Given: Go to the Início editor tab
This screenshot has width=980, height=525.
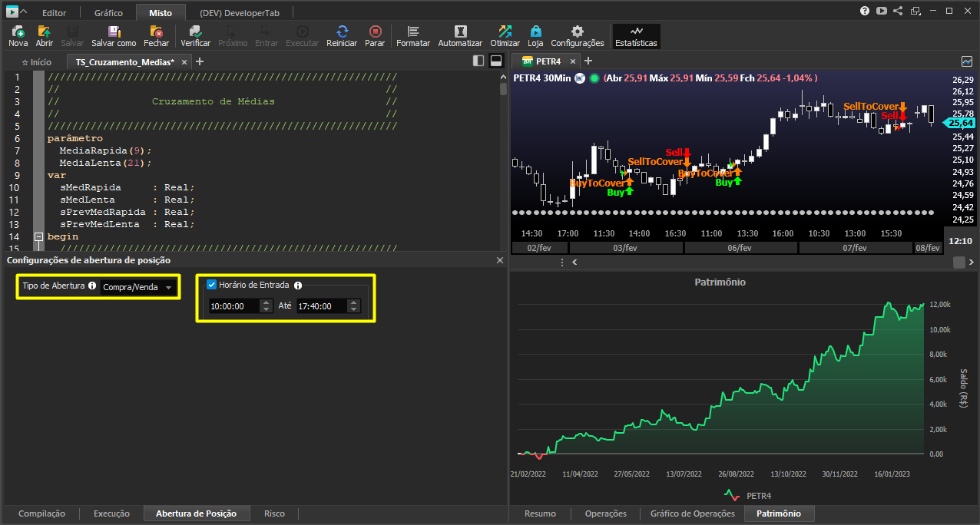Looking at the screenshot, I should [36, 61].
